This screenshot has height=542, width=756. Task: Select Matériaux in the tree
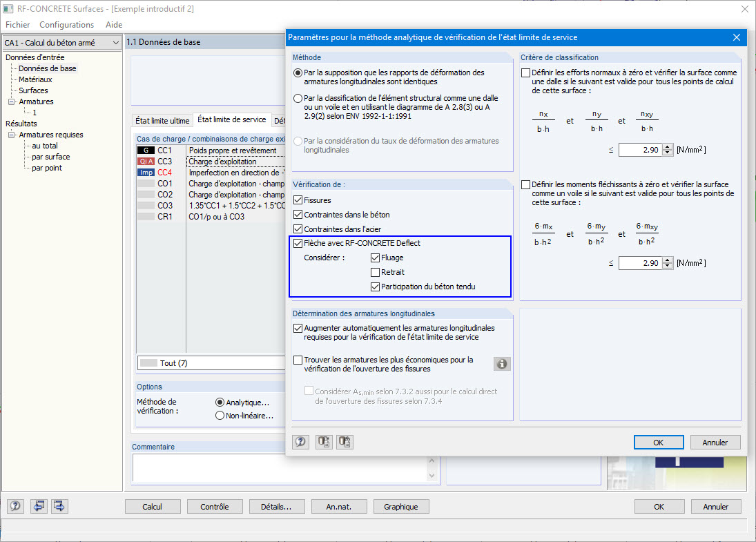(x=35, y=79)
